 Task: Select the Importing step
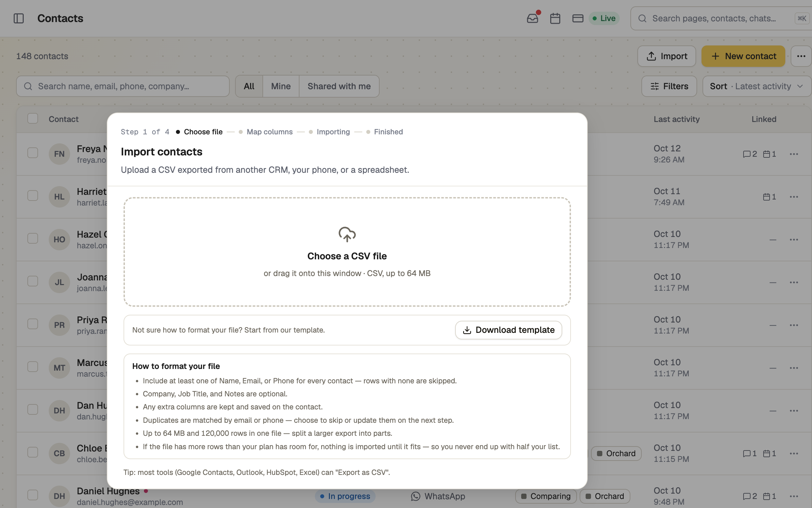click(x=329, y=132)
